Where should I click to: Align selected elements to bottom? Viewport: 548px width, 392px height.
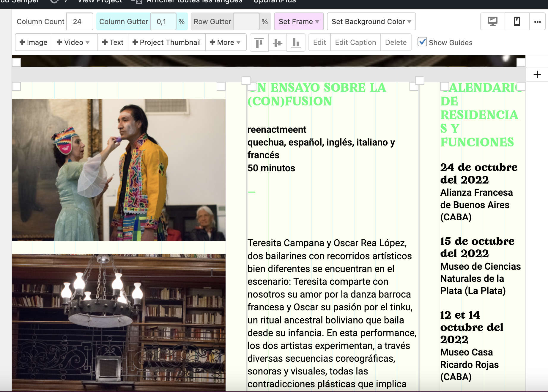tap(296, 43)
